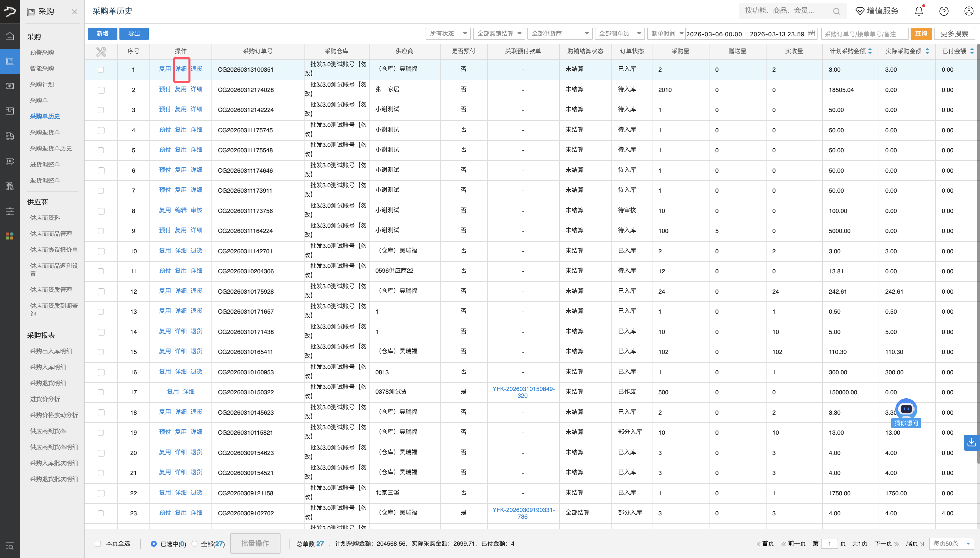
Task: Click the search magnifier icon in top bar
Action: coord(836,11)
